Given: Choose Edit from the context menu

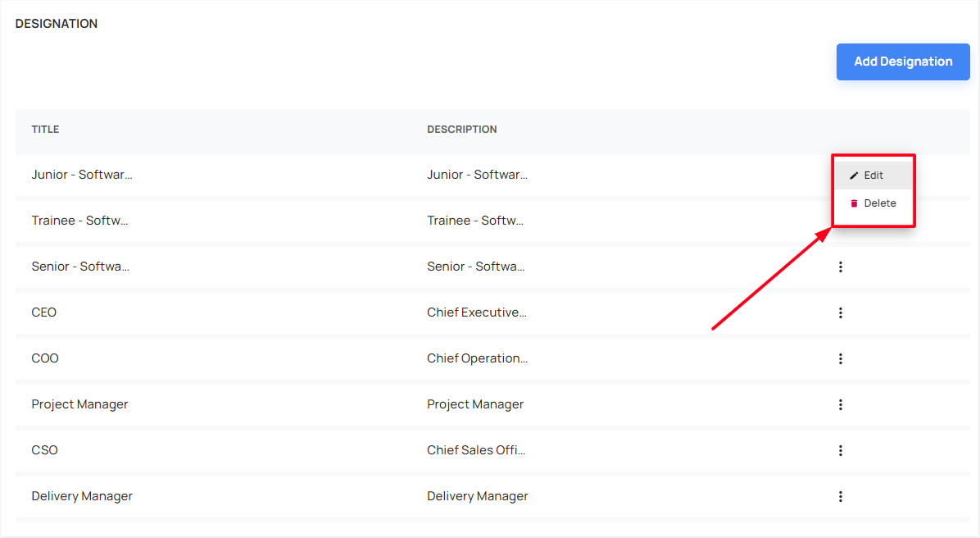Looking at the screenshot, I should pyautogui.click(x=873, y=176).
